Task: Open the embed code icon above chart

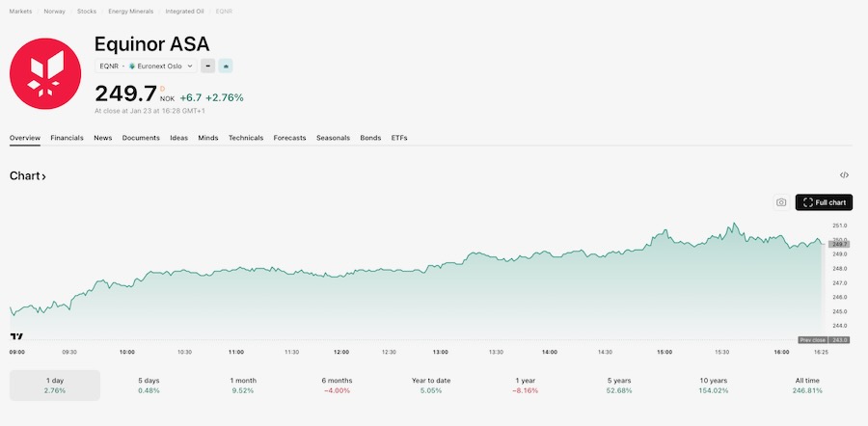Action: pyautogui.click(x=844, y=175)
